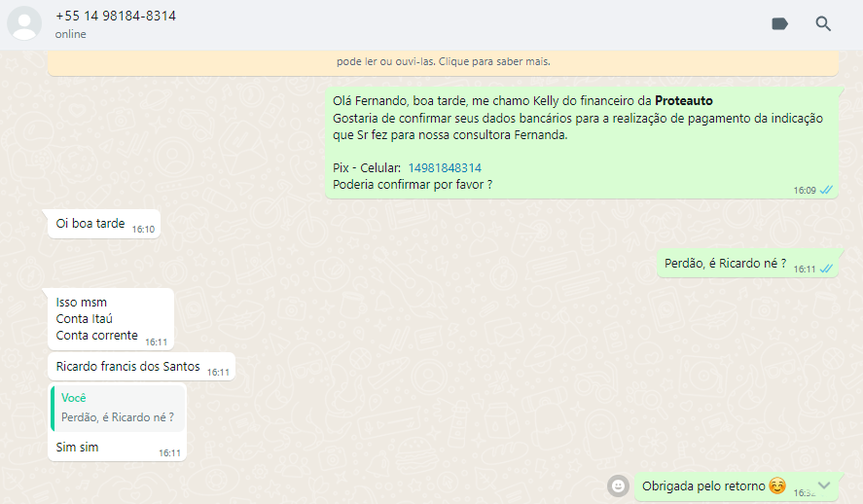The image size is (863, 504).
Task: Select the 'Isso msm Conta Itaú' message
Action: pos(96,318)
